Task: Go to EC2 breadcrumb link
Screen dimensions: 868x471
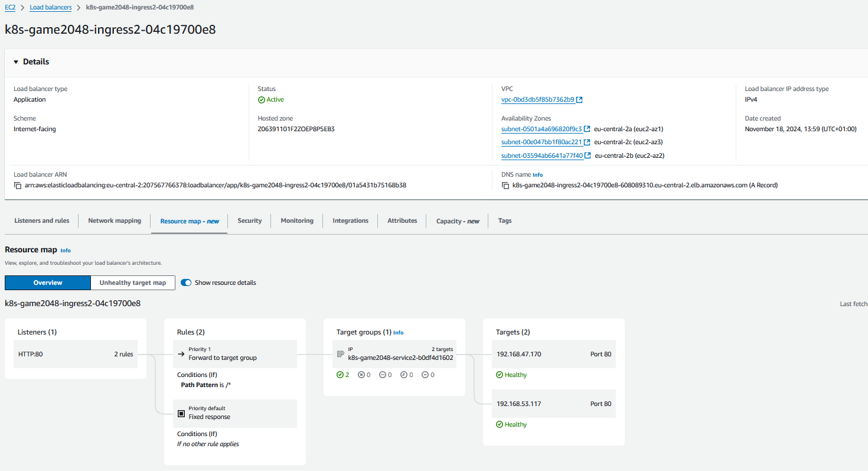Action: pyautogui.click(x=10, y=8)
